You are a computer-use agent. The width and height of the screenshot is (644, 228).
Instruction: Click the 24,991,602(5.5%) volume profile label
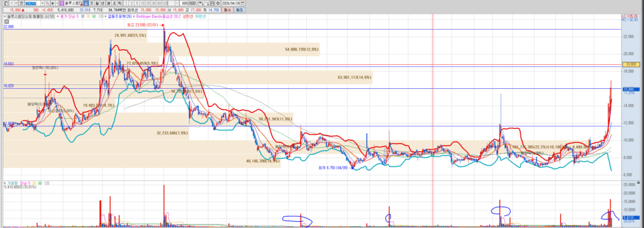coord(131,35)
